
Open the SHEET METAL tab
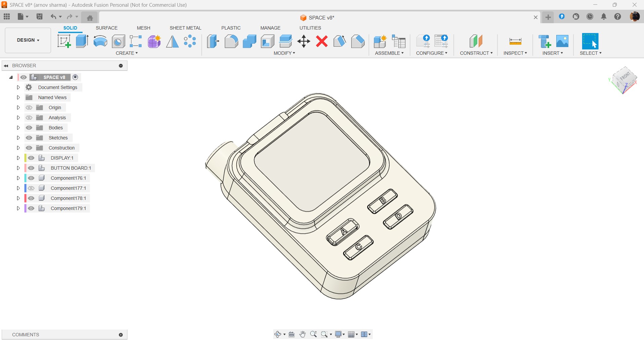(185, 28)
